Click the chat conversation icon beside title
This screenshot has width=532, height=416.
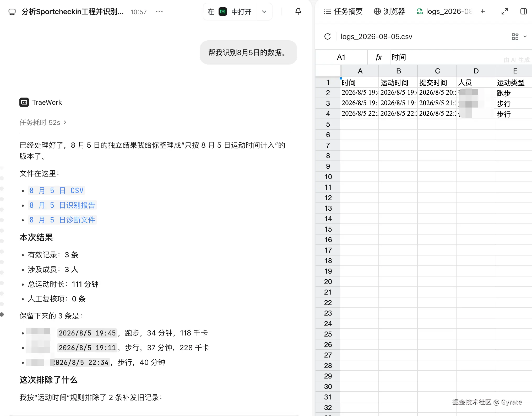(12, 12)
